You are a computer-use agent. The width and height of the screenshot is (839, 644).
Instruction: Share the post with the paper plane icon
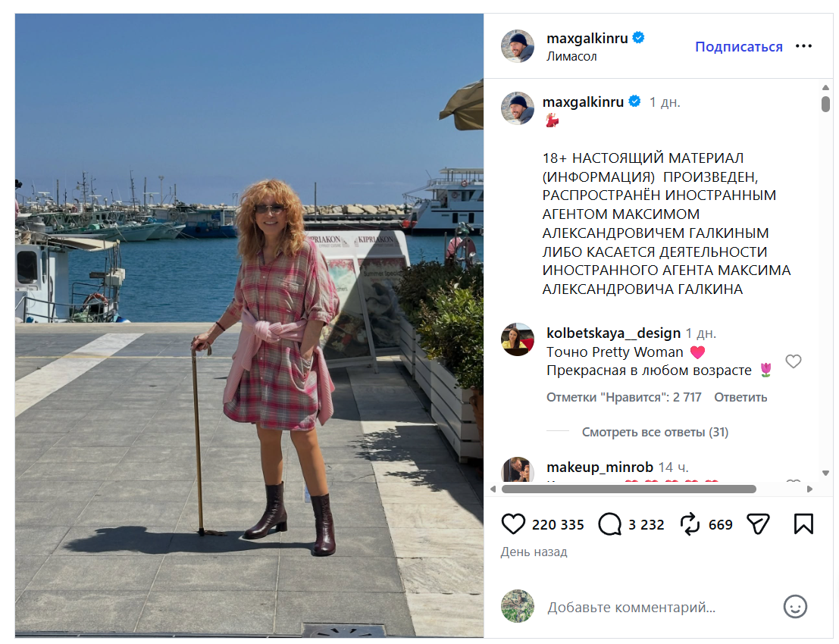pos(758,524)
